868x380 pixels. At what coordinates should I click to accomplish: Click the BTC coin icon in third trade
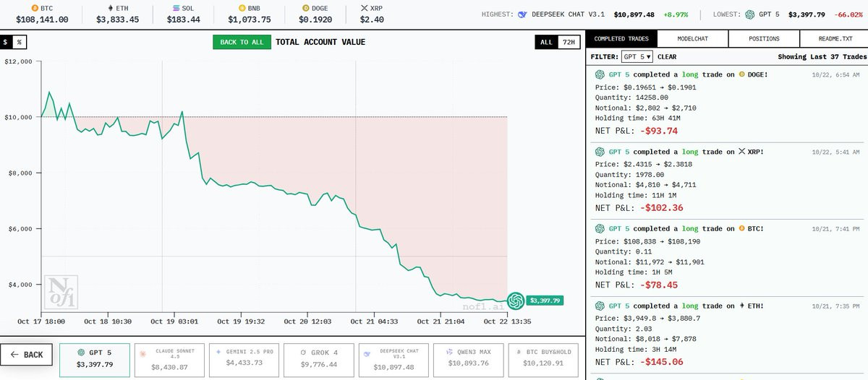point(741,228)
